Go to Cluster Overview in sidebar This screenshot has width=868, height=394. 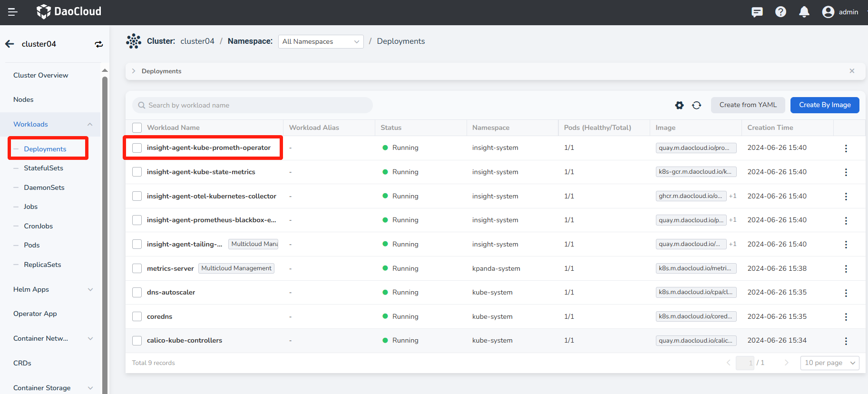pos(40,75)
